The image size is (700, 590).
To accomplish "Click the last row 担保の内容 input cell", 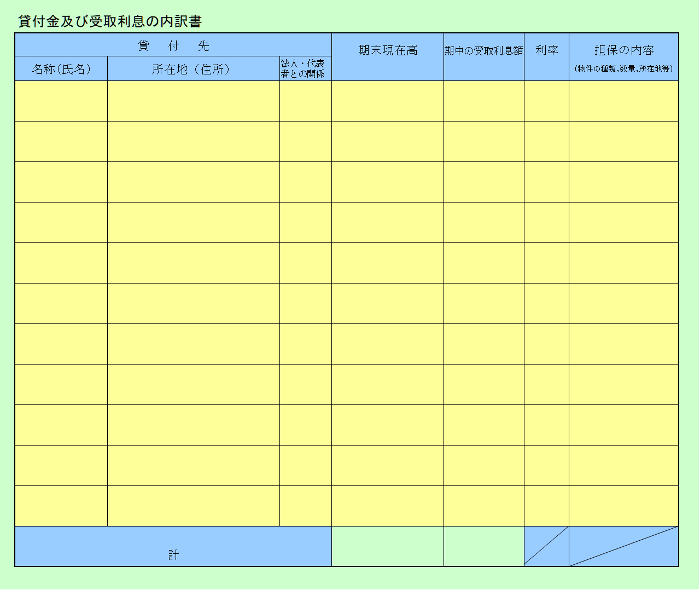I will [x=623, y=506].
